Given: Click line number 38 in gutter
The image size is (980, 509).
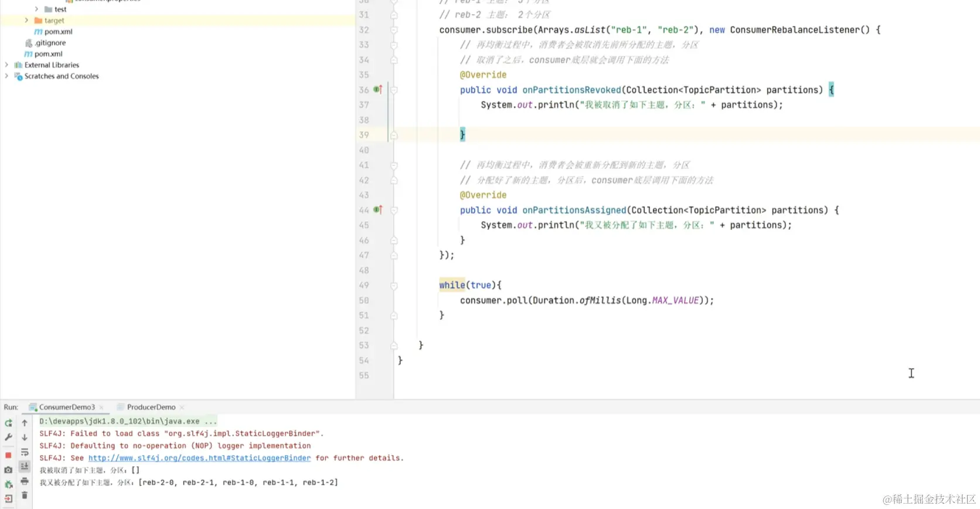Looking at the screenshot, I should [x=364, y=120].
